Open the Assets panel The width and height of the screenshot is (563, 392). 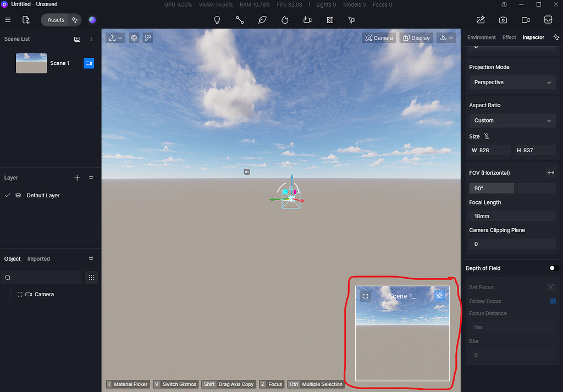[56, 20]
